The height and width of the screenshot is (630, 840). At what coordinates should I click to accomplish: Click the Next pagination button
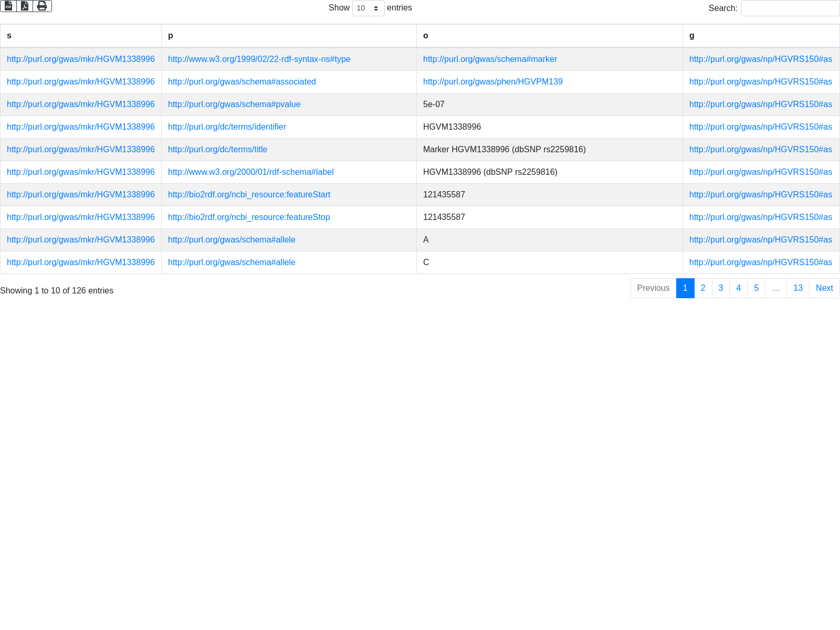(824, 288)
